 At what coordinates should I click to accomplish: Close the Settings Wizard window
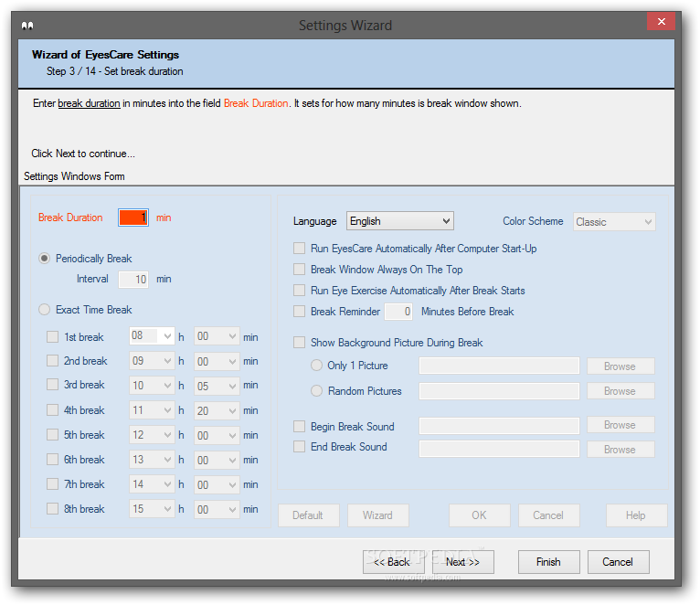coord(661,21)
